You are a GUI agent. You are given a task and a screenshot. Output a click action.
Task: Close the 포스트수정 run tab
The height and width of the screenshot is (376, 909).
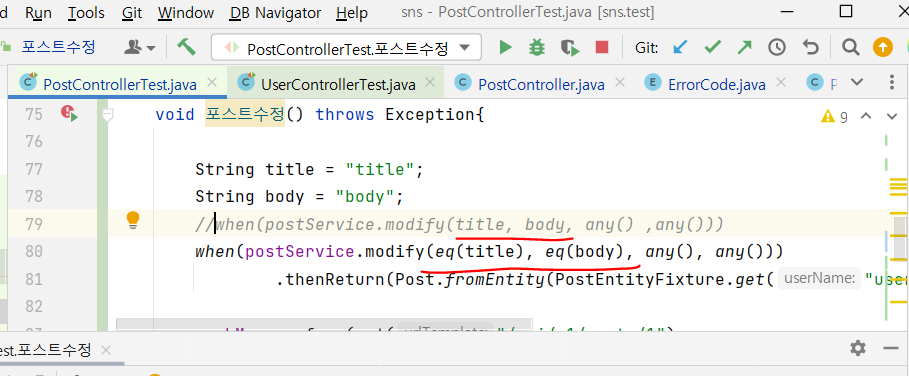(106, 350)
